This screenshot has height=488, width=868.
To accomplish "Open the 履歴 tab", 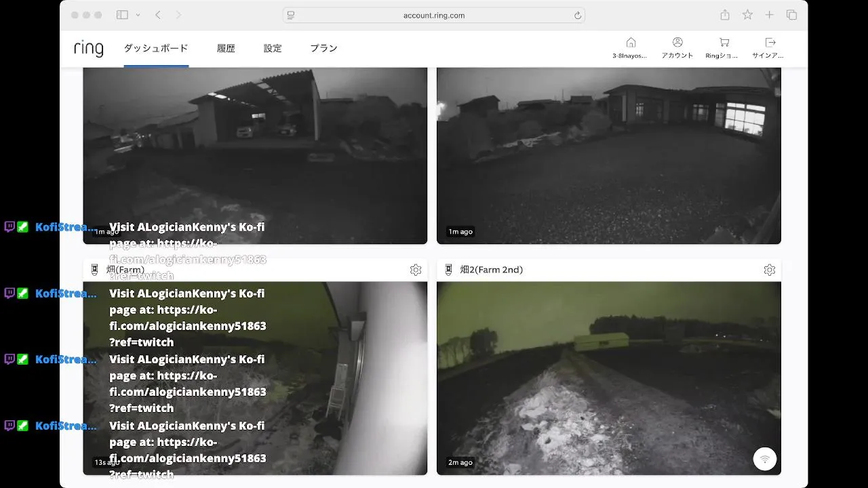I will point(226,49).
